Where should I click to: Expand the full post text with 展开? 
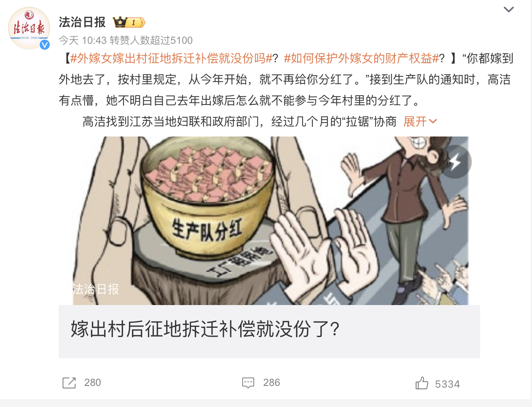(x=415, y=121)
